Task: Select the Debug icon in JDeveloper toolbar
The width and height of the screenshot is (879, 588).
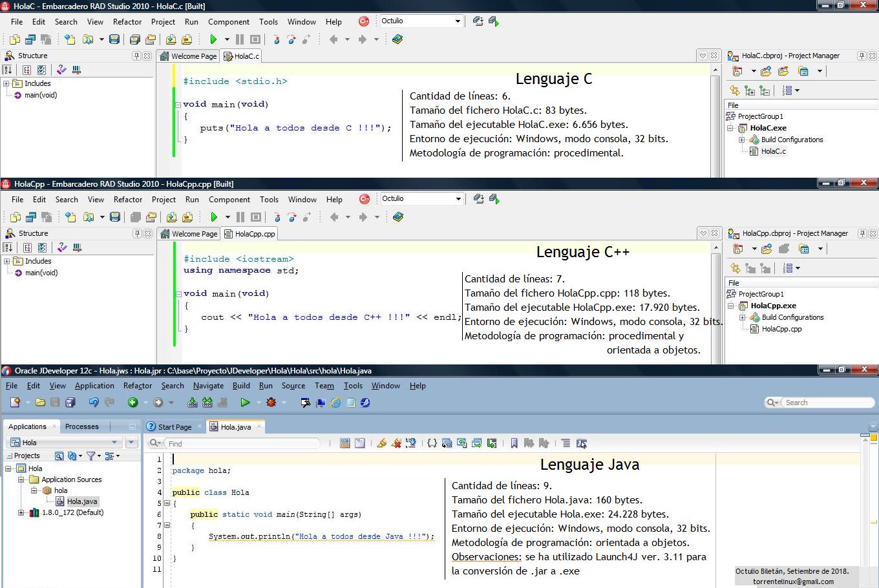Action: coord(271,403)
